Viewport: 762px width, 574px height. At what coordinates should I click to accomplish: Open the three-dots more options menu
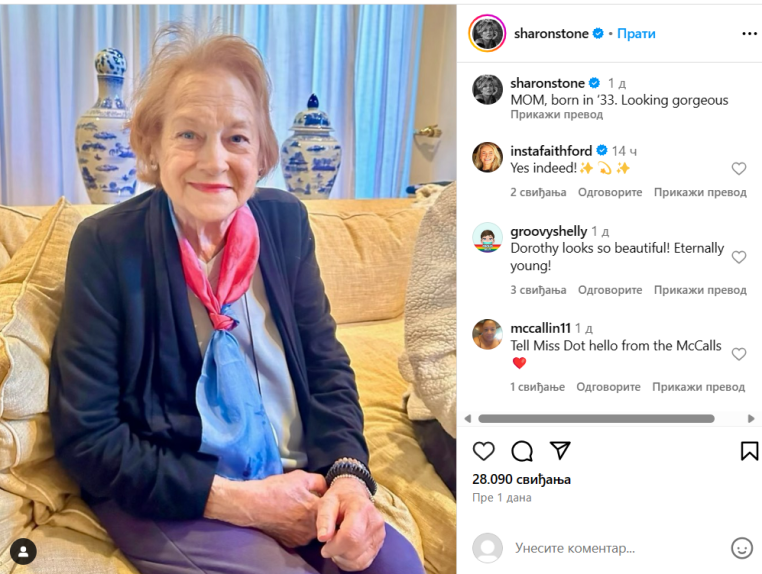(749, 34)
